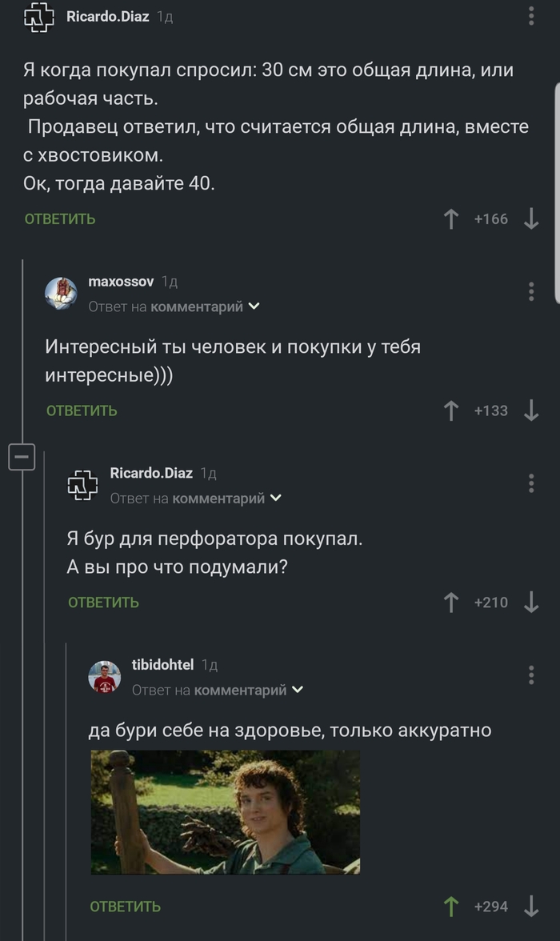The height and width of the screenshot is (941, 560).
Task: Collapse the comment thread with minus box
Action: pos(21,458)
